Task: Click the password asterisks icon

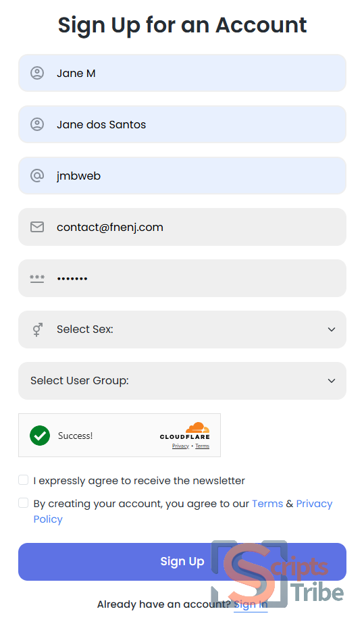Action: pyautogui.click(x=37, y=279)
